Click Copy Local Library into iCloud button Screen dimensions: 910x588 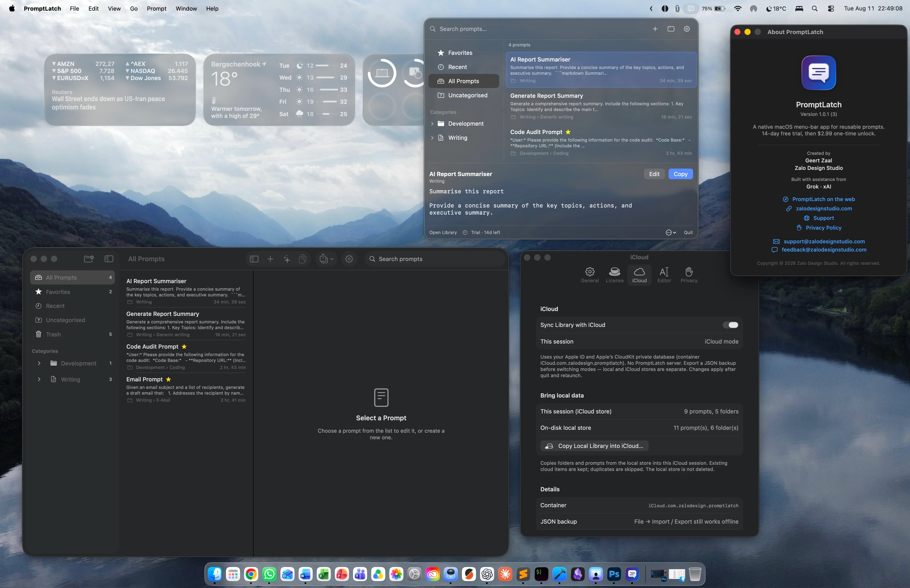click(594, 446)
